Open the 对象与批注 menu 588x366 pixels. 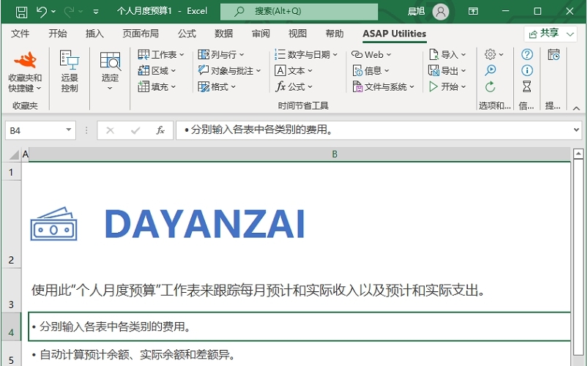click(x=229, y=70)
